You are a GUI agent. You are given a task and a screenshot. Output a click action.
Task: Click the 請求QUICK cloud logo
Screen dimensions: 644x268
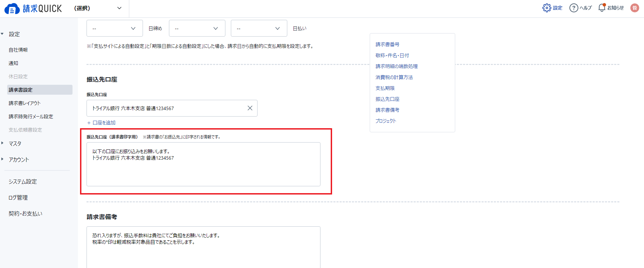(33, 9)
